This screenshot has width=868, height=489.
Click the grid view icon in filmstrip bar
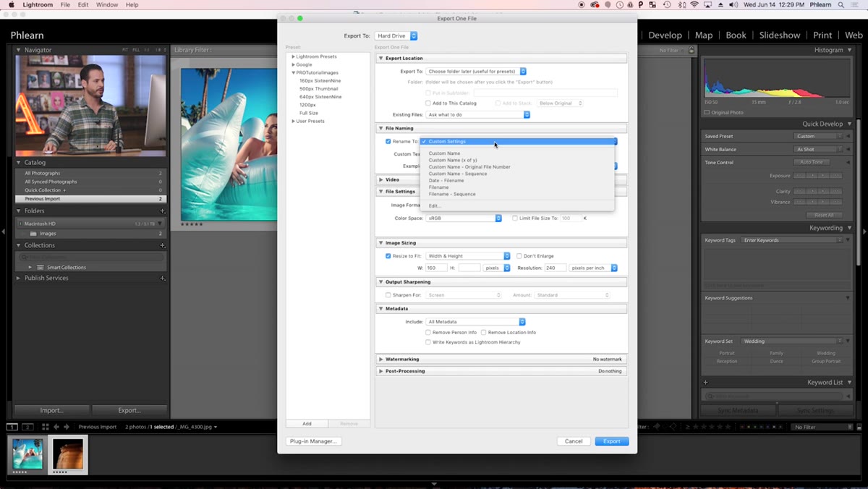click(x=45, y=427)
